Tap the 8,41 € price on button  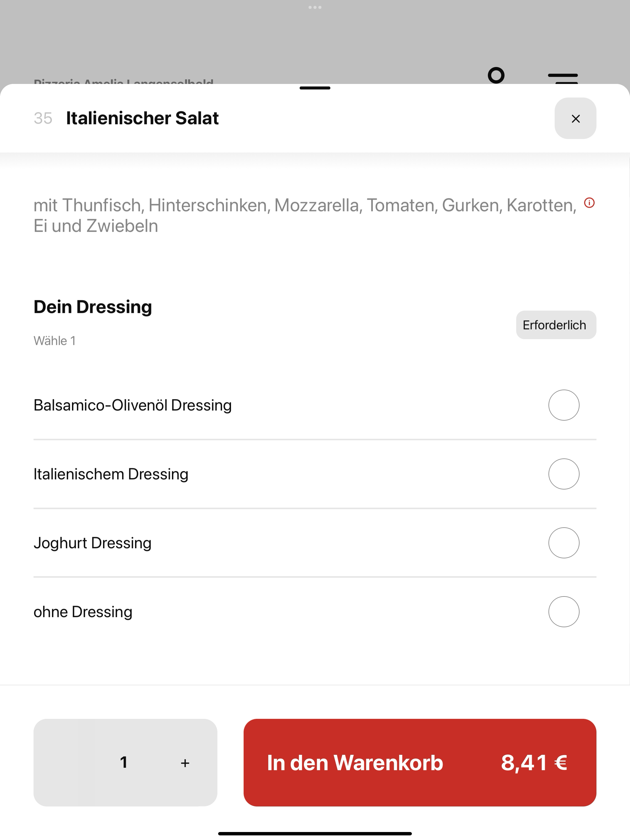[534, 763]
